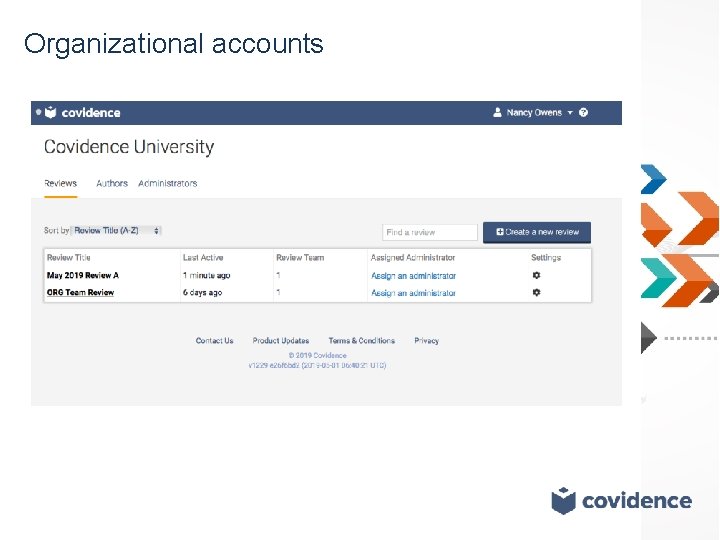Expand the Nancy Owens account dropdown arrow
Viewport: 720px width, 540px height.
click(570, 113)
